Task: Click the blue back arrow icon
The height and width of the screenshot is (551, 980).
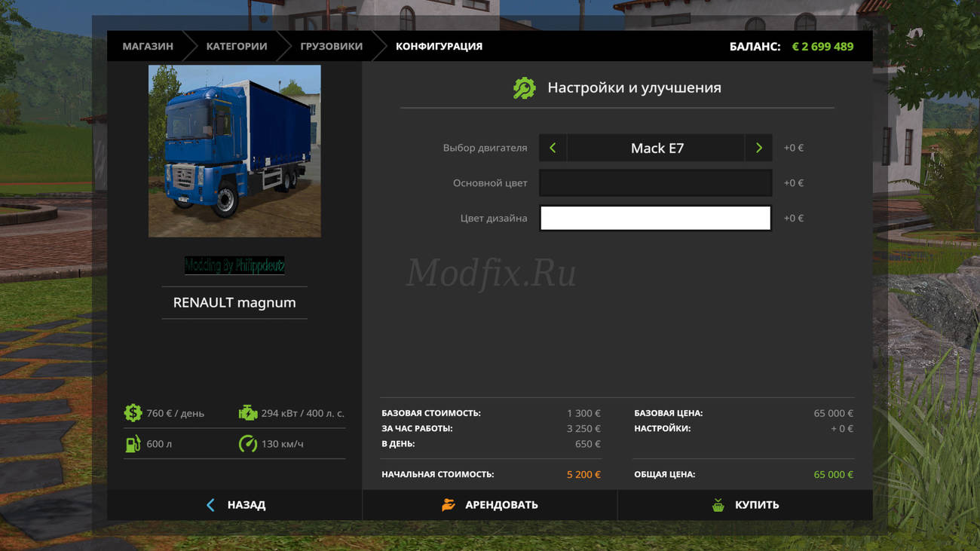Action: click(210, 505)
